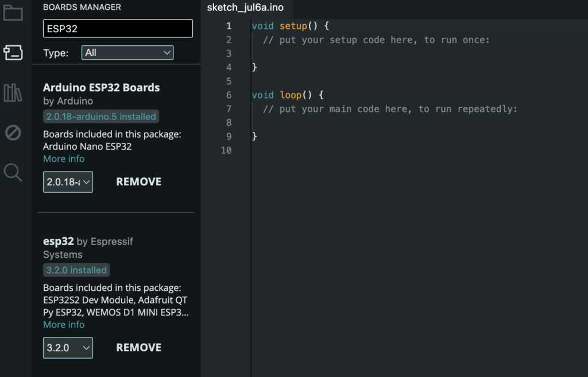Select the Boards Manager sidebar icon
Image resolution: width=588 pixels, height=377 pixels.
coord(13,52)
